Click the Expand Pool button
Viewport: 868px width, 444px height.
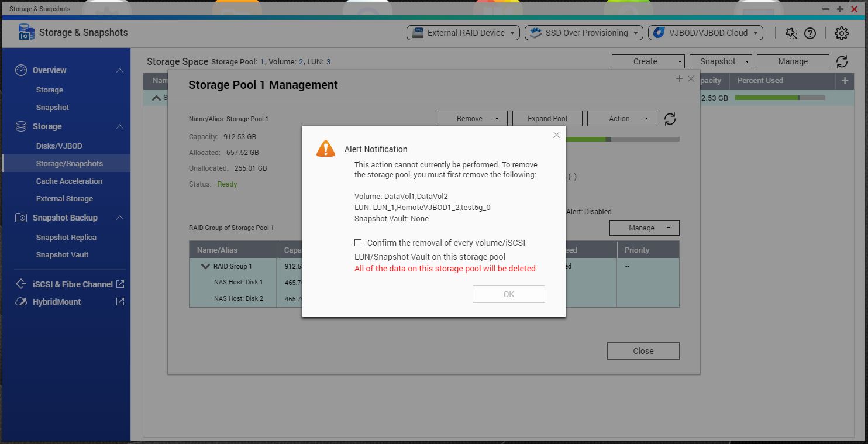547,119
